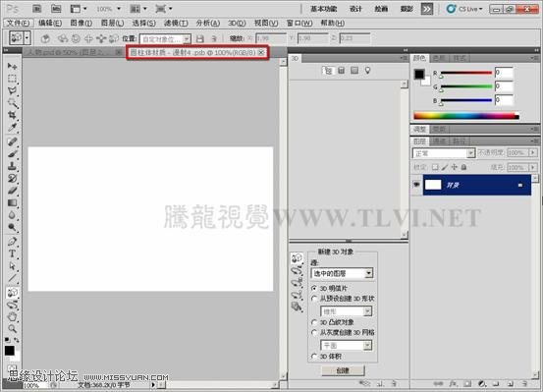Image resolution: width=543 pixels, height=392 pixels.
Task: Select the 3D Object Rotate tool in toolbox
Action: click(x=12, y=293)
